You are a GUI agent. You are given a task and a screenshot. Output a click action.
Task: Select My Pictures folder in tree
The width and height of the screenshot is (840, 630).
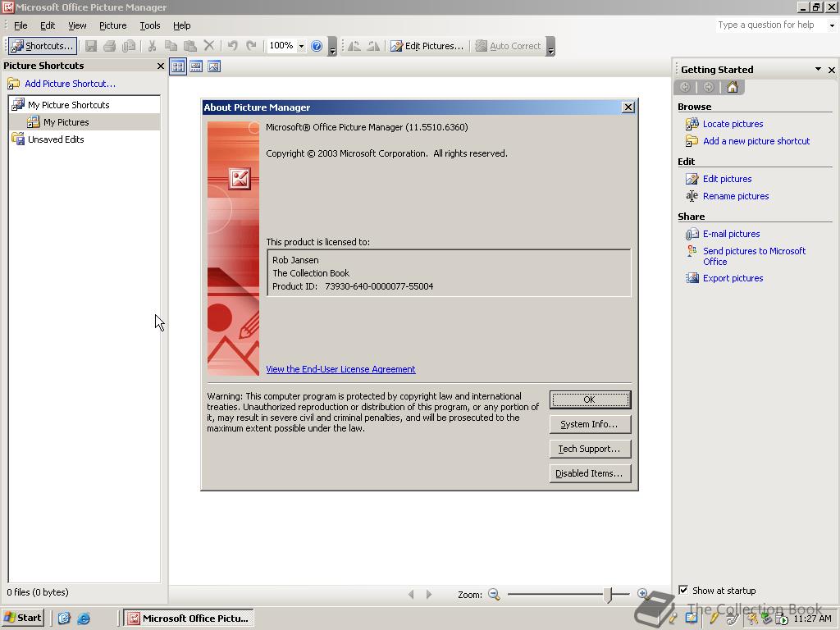66,122
